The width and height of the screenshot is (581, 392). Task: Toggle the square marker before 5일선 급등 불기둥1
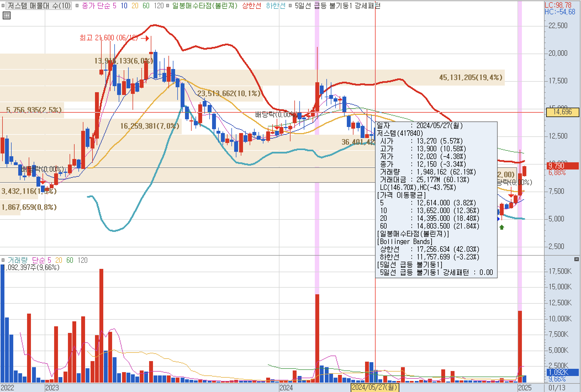tap(290, 6)
